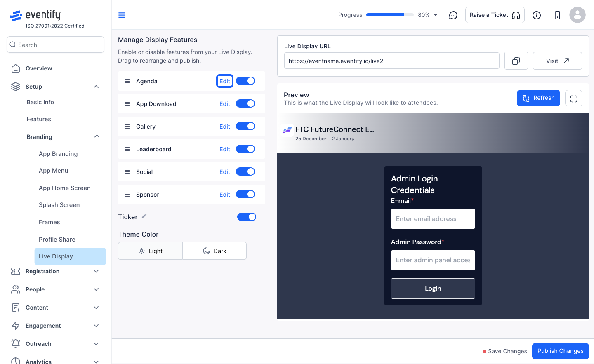Click the event logo in preview header
Viewport: 594px width, 364px height.
pos(287,130)
